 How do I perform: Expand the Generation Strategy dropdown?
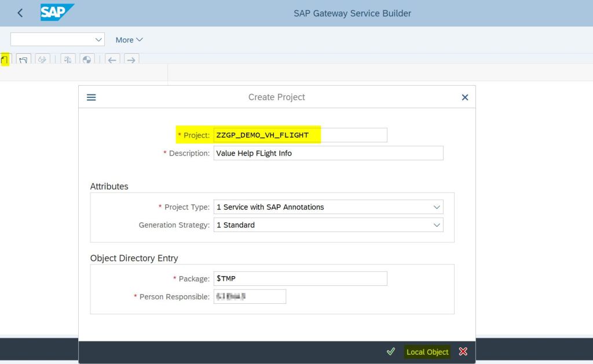pyautogui.click(x=437, y=225)
